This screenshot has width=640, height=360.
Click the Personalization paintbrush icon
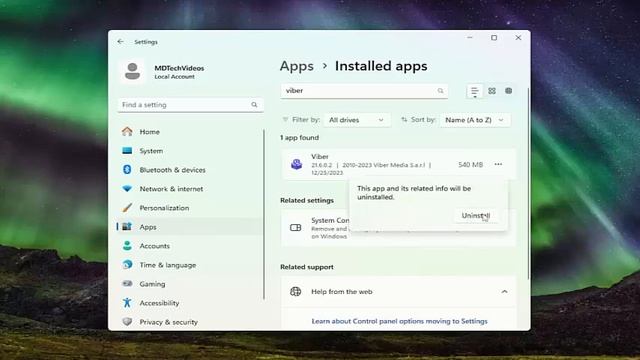(x=127, y=207)
